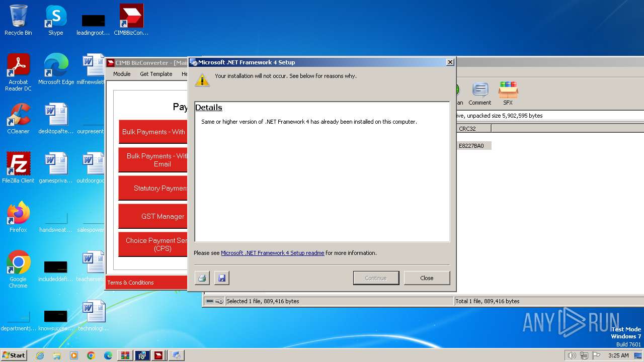Image resolution: width=644 pixels, height=362 pixels.
Task: Select the includeddefi... desktop file
Action: pos(56,270)
